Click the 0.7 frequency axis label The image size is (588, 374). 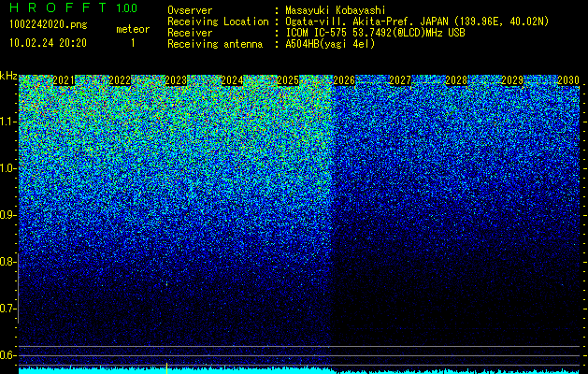point(7,309)
